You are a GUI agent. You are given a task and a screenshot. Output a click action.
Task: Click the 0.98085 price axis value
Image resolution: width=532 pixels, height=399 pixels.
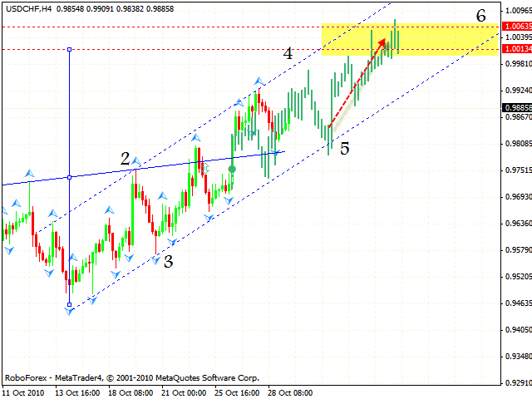518,144
